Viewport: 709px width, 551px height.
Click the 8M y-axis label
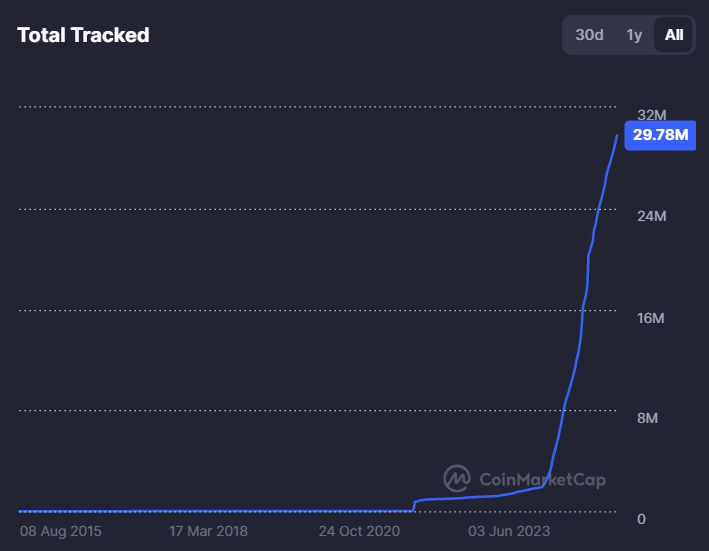(x=647, y=418)
